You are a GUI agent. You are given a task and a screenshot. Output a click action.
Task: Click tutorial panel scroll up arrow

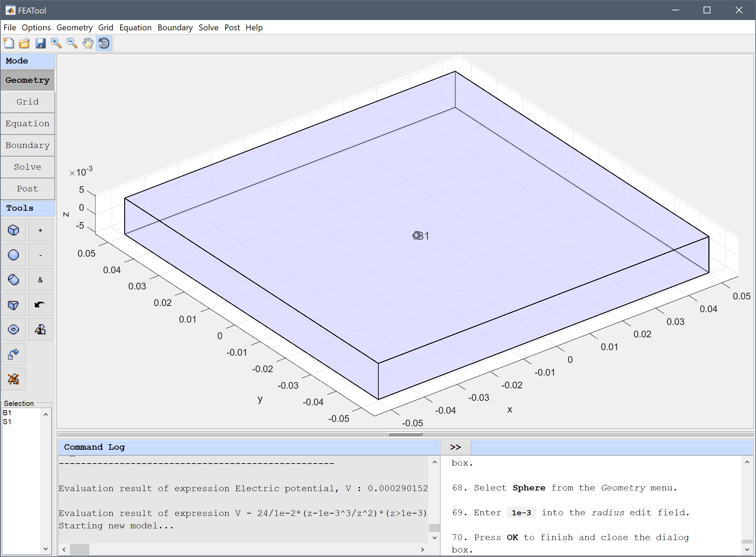pyautogui.click(x=747, y=462)
